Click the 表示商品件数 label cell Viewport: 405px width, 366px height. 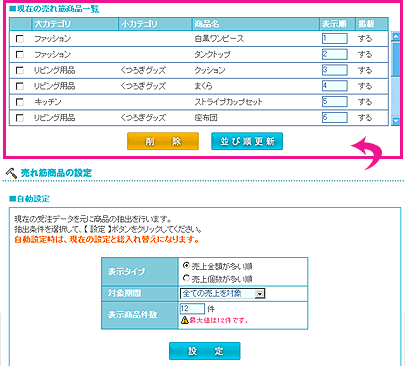point(140,315)
